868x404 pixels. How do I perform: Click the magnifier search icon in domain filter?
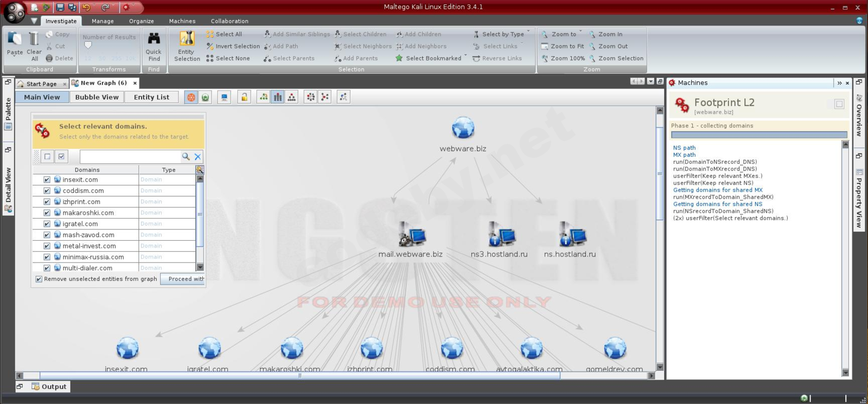coord(186,157)
